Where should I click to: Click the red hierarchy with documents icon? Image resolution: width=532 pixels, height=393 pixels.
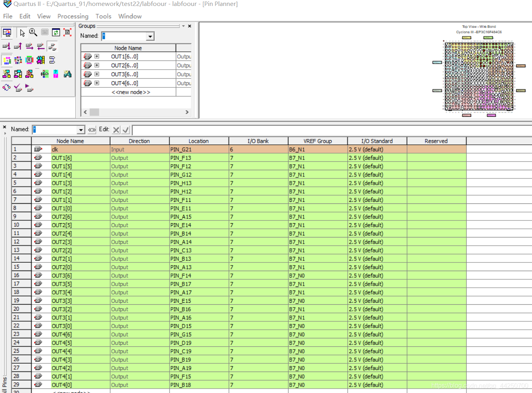pos(29,74)
